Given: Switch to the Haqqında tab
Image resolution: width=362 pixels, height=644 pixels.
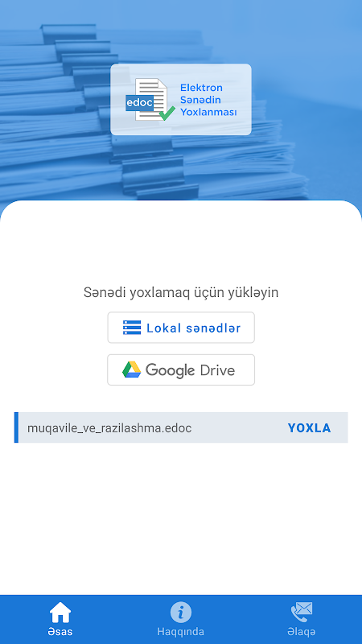Looking at the screenshot, I should (x=180, y=619).
